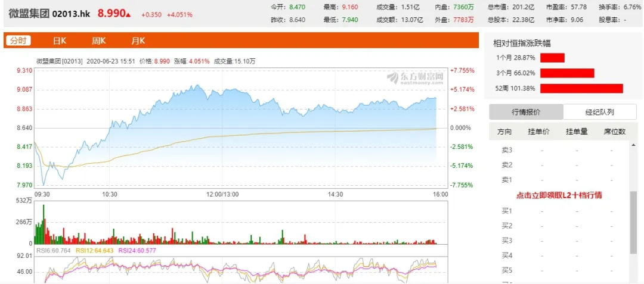Select the 买2 order row
The height and width of the screenshot is (284, 644).
click(x=559, y=226)
